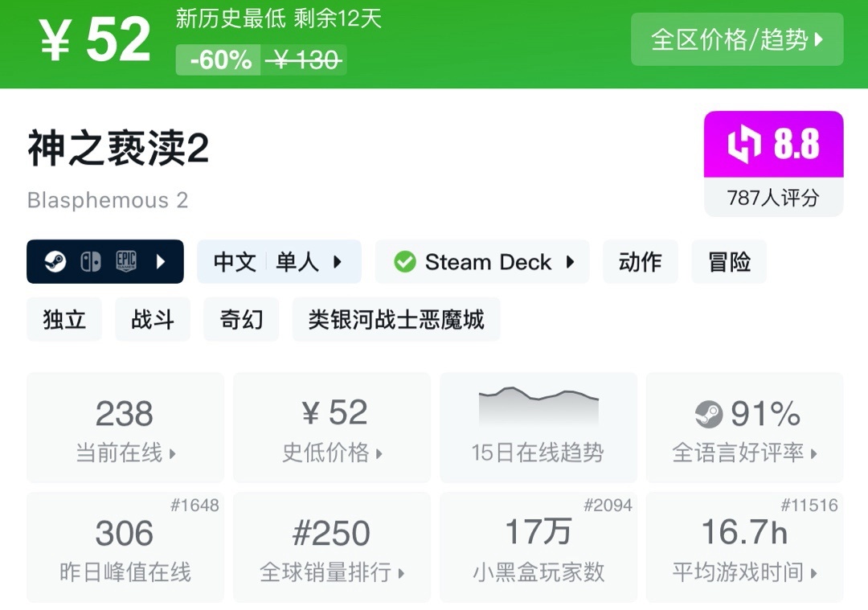Tap the green Steam Deck verified checkmark
Screen dimensions: 868x610
coord(405,262)
